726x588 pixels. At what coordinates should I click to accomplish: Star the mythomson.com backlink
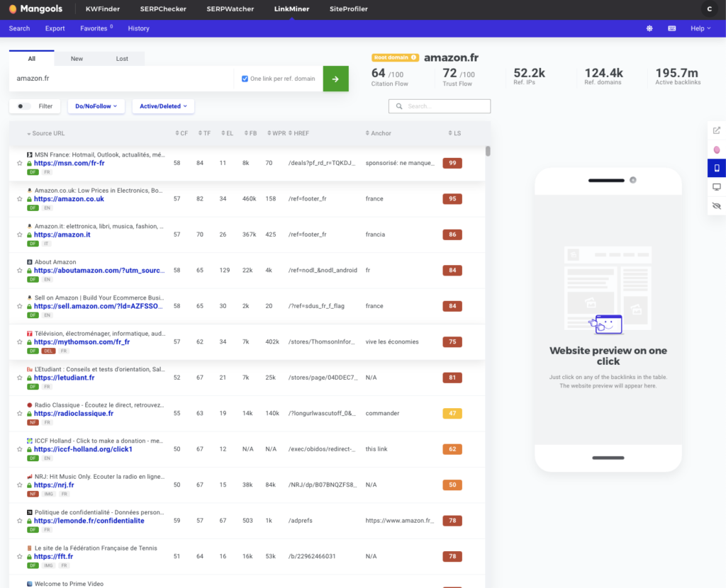[19, 342]
